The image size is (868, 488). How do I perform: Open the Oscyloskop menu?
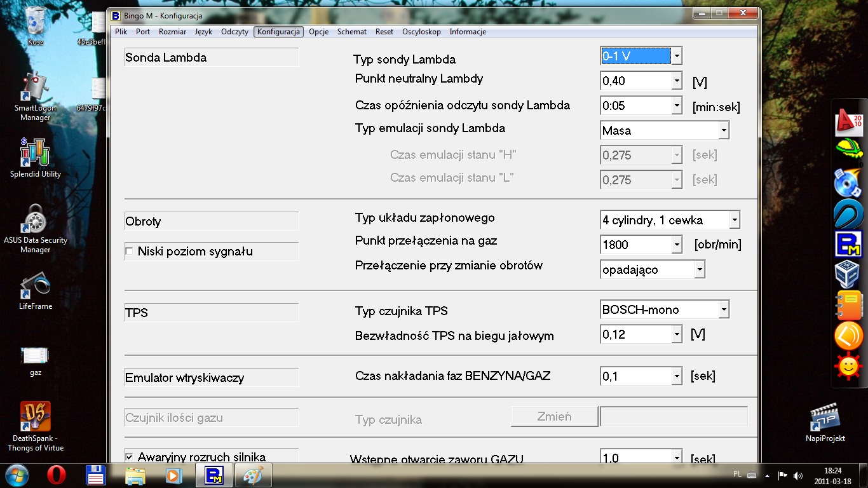tap(421, 32)
